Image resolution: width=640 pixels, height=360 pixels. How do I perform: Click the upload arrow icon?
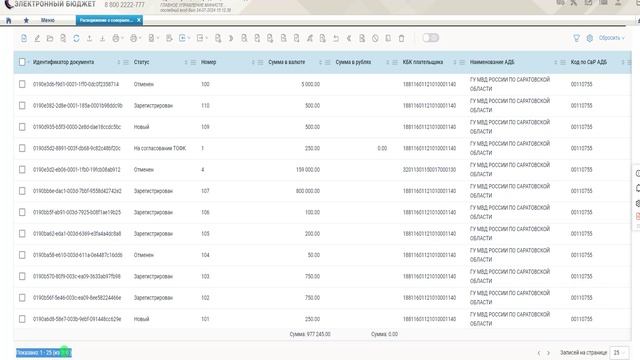(x=89, y=38)
